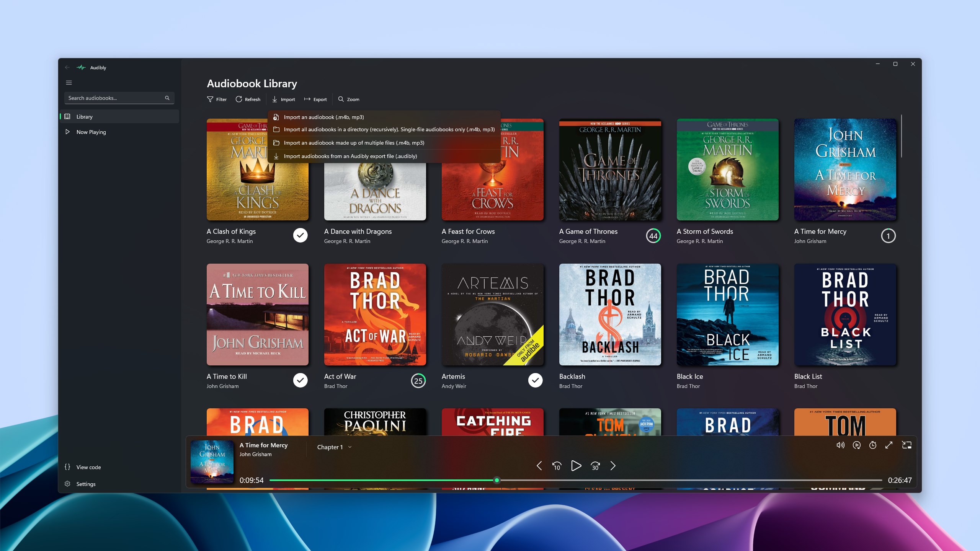
Task: Open the Now Playing view
Action: pos(91,132)
